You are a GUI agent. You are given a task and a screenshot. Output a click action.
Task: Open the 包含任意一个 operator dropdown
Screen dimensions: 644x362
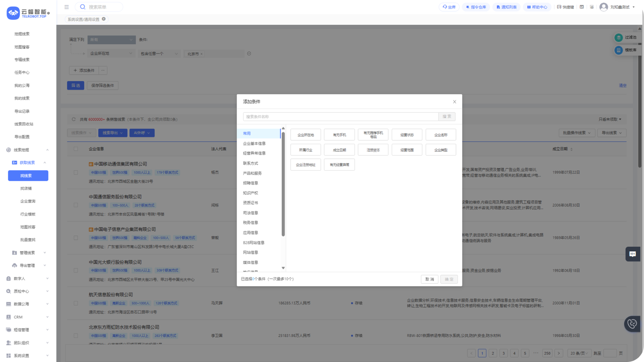[159, 54]
